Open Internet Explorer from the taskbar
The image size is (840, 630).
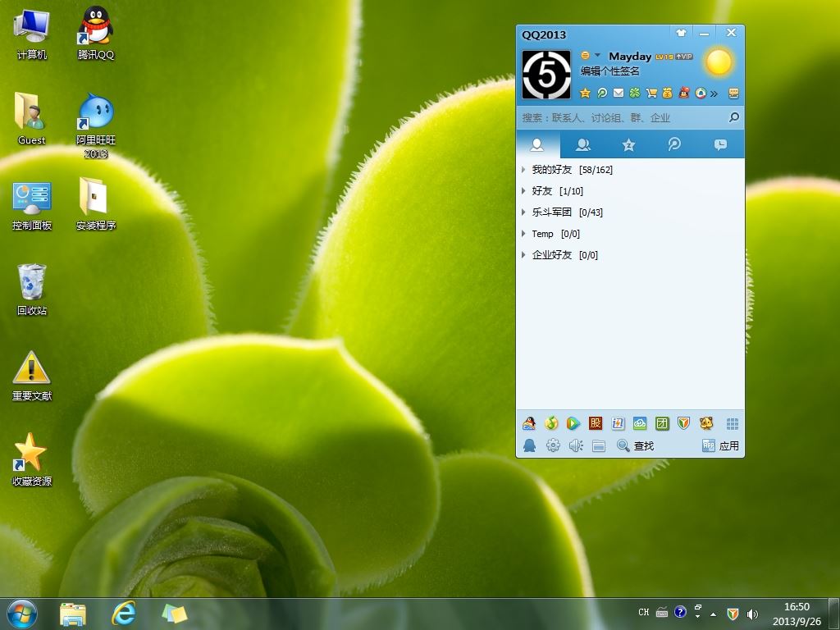click(123, 614)
